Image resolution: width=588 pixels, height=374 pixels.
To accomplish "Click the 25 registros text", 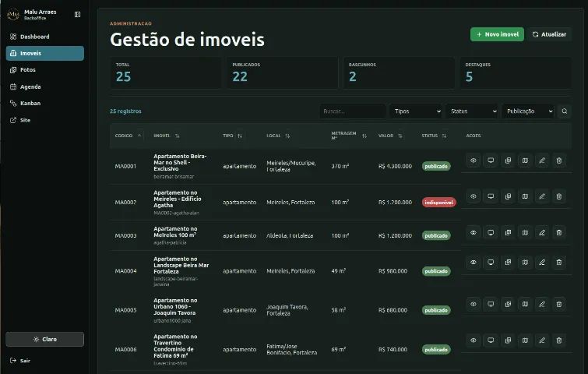I will pos(125,111).
